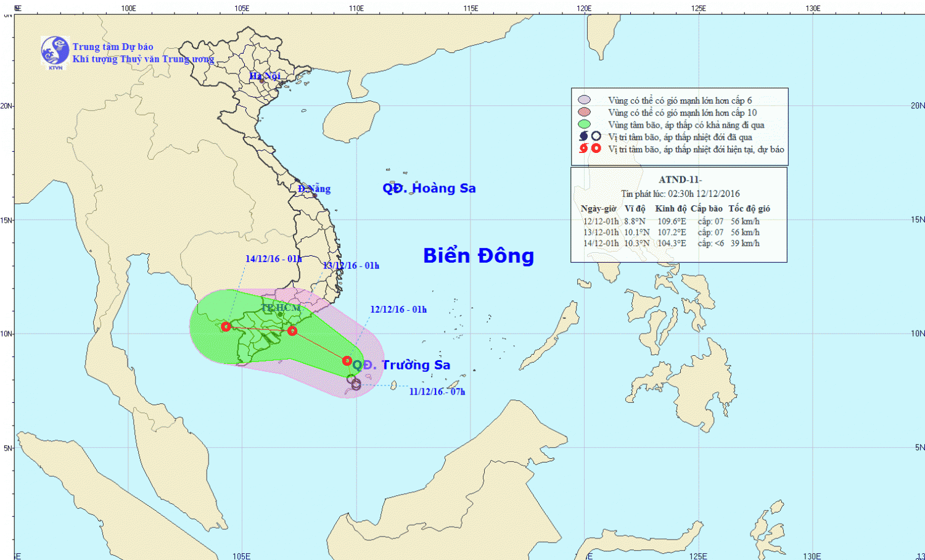Click the red marker at 12/12/16 - 01h position
925x560 pixels.
point(347,361)
